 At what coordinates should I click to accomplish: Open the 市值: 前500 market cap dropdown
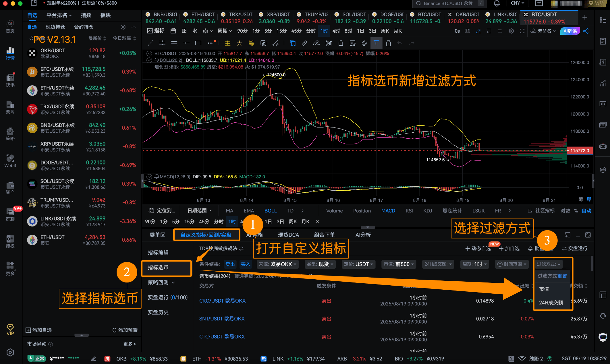[x=399, y=264]
